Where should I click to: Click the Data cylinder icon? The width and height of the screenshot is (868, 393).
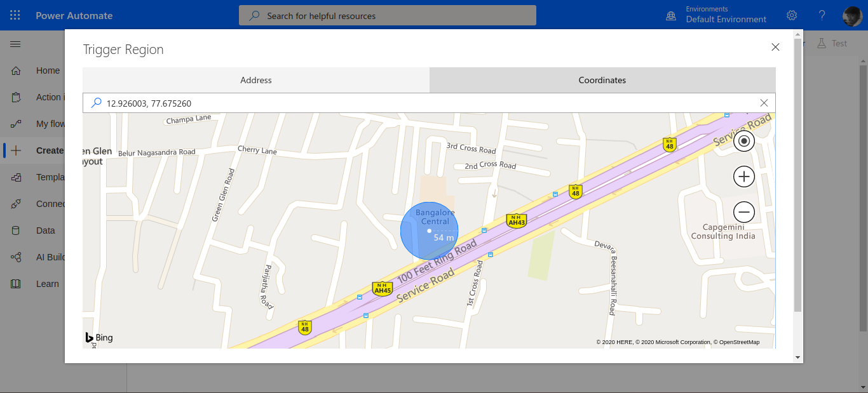[x=16, y=230]
